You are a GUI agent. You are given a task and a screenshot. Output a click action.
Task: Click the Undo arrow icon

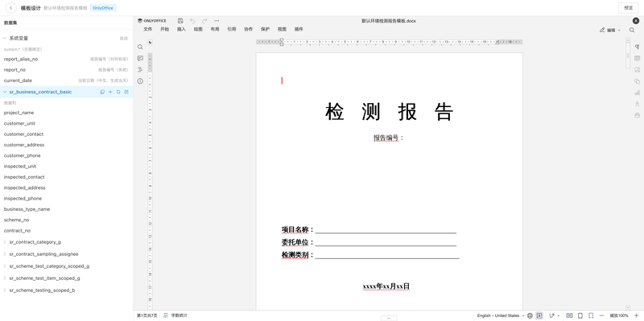coord(192,21)
